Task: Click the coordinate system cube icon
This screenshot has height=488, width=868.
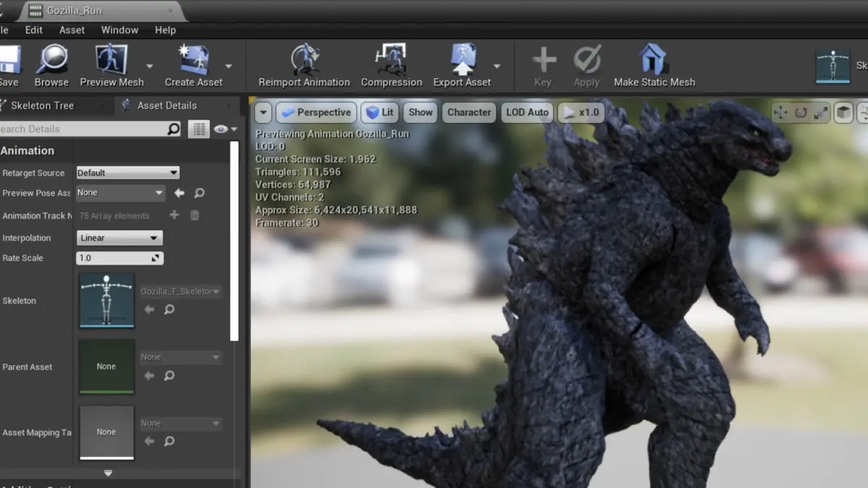Action: click(843, 113)
